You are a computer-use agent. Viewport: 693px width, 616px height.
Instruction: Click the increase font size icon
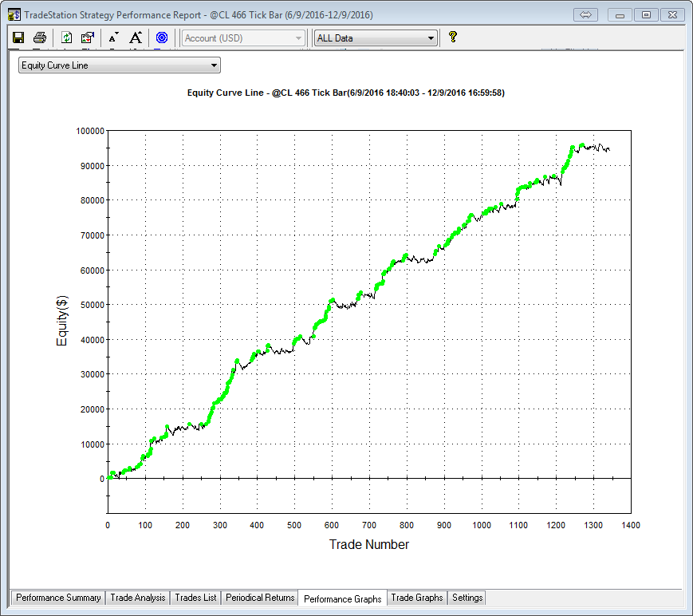tap(136, 38)
